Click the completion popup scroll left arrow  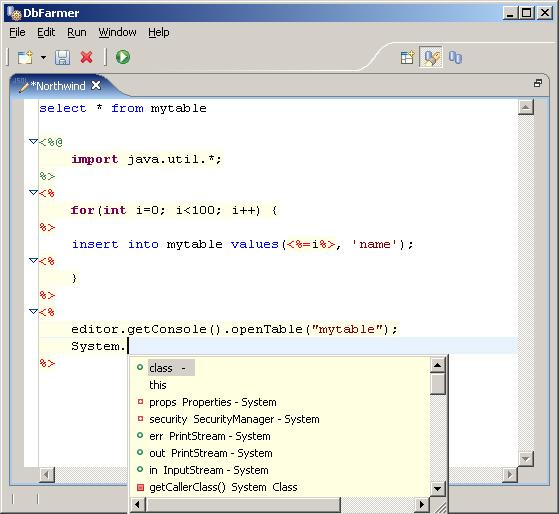click(x=137, y=504)
